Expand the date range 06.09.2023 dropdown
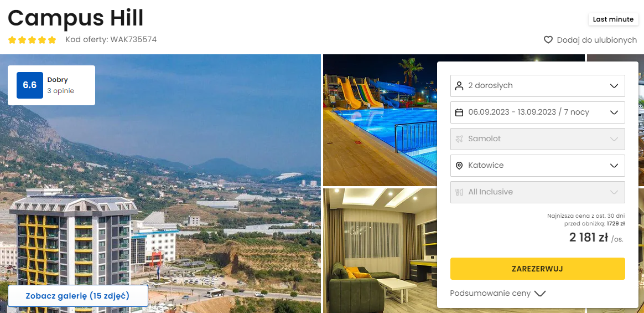 (538, 112)
